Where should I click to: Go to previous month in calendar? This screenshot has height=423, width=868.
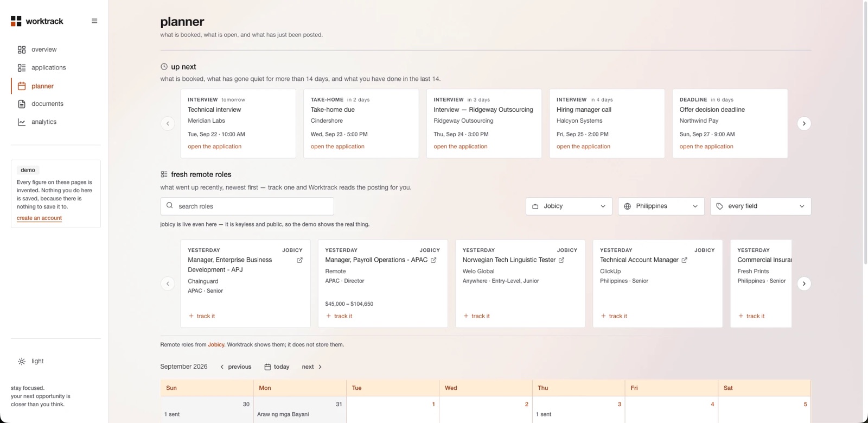point(235,367)
